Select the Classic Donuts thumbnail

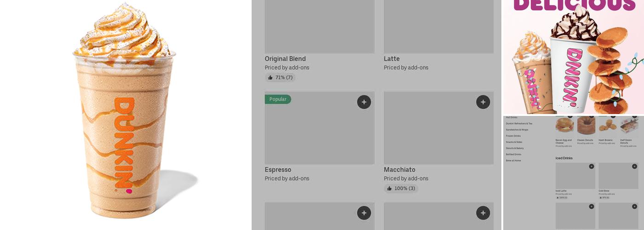[x=586, y=126]
